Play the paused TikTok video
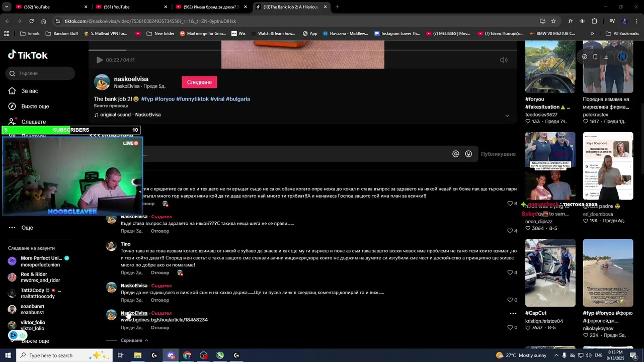 click(x=100, y=60)
